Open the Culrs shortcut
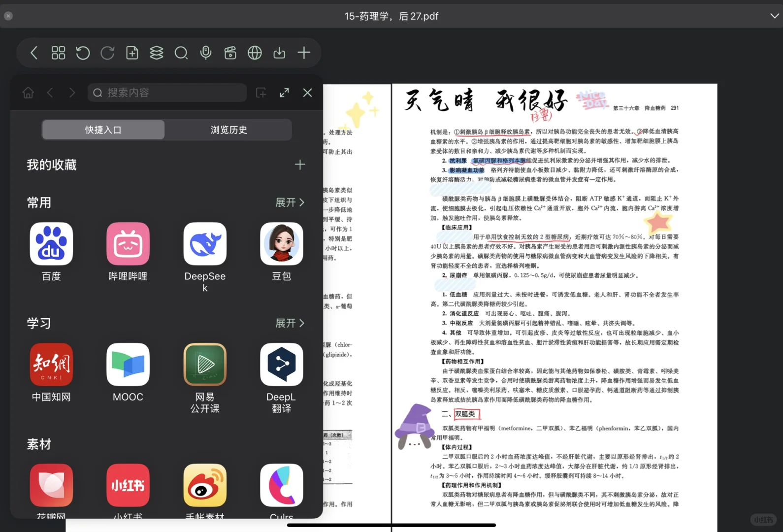The image size is (783, 532). pyautogui.click(x=282, y=491)
